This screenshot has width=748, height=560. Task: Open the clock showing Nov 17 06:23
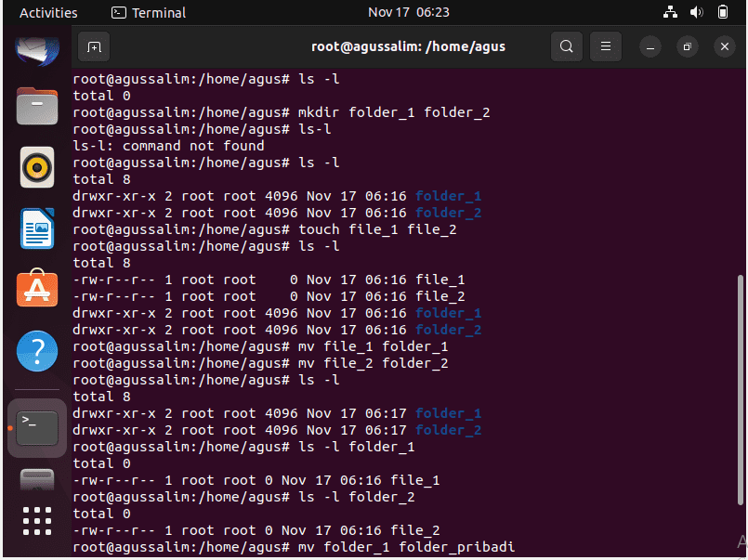point(409,12)
